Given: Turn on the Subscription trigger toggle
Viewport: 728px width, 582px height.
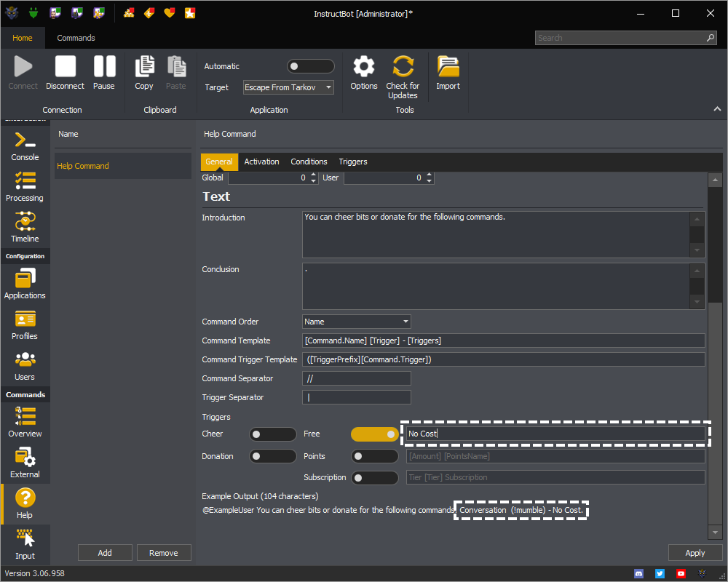Looking at the screenshot, I should point(374,478).
